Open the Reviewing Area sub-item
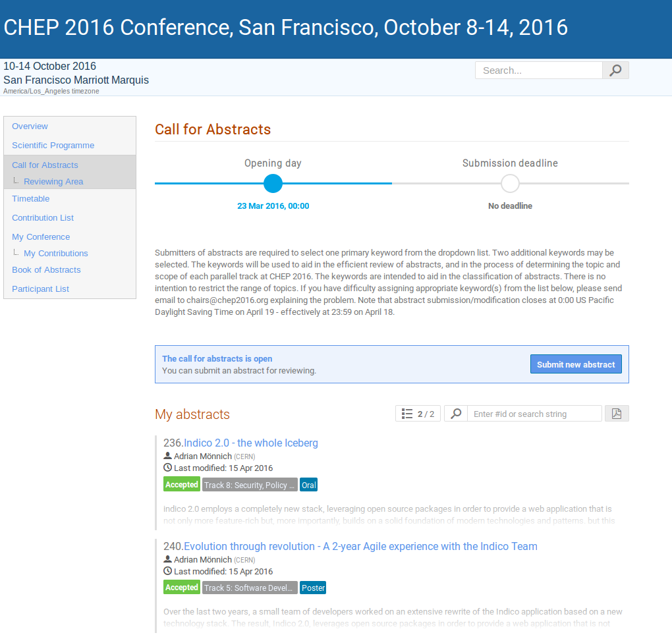Screen dimensions: 672x635 (x=53, y=182)
